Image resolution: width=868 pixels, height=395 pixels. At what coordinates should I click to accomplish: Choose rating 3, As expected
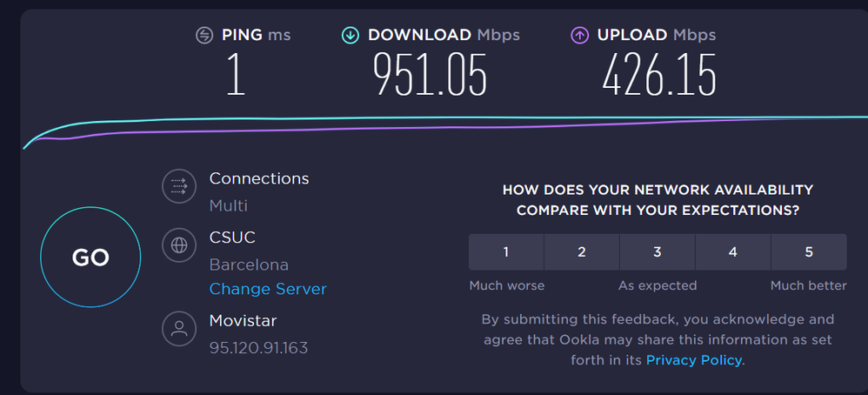(x=658, y=252)
